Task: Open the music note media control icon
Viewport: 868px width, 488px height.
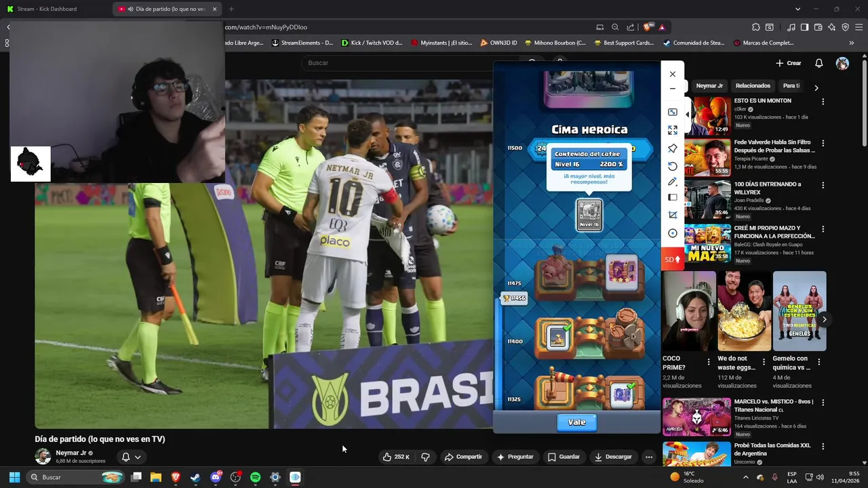Action: pyautogui.click(x=791, y=27)
